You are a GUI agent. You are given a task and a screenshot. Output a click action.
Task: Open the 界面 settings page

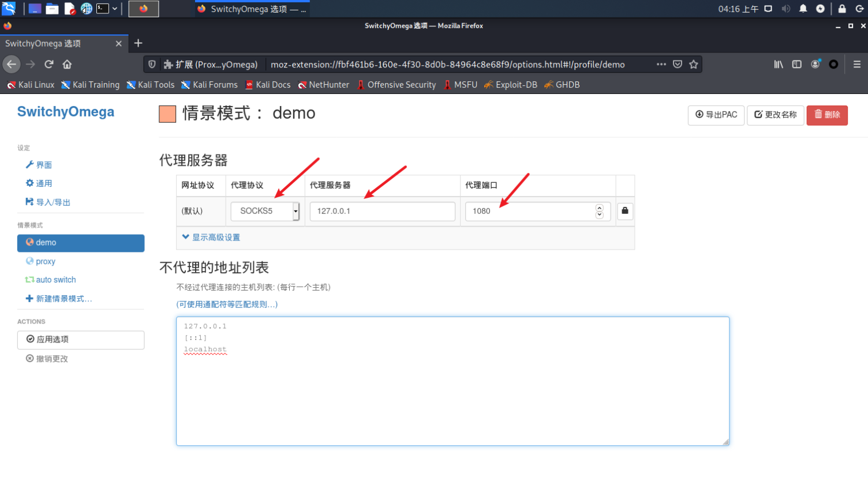tap(39, 165)
